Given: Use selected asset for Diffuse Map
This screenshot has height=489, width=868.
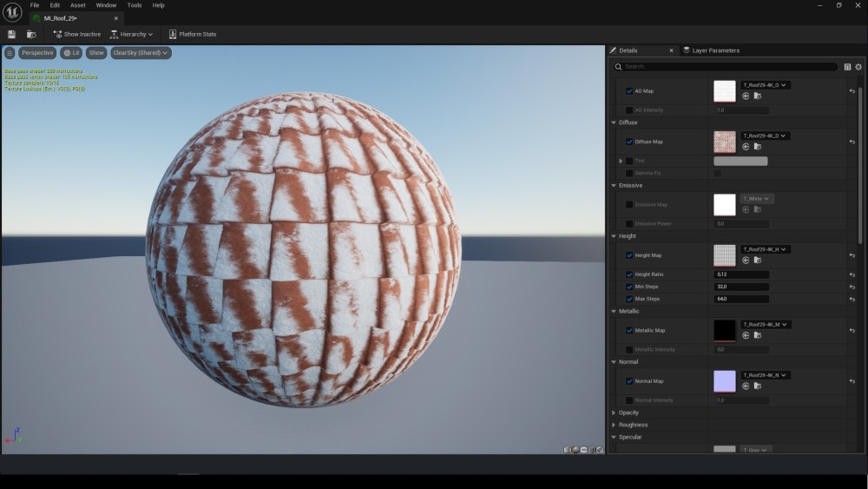Looking at the screenshot, I should [x=746, y=146].
